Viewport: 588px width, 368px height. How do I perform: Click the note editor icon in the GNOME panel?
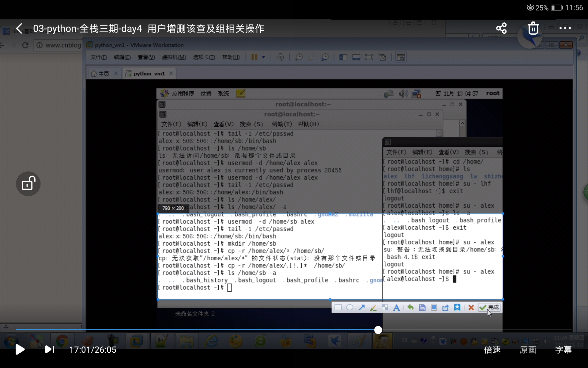(x=241, y=93)
